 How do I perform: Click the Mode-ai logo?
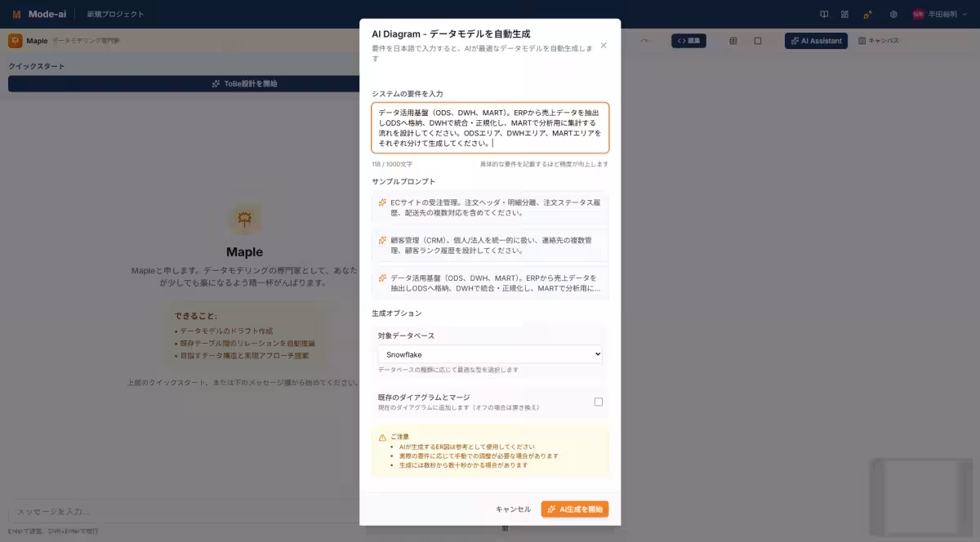tap(34, 14)
